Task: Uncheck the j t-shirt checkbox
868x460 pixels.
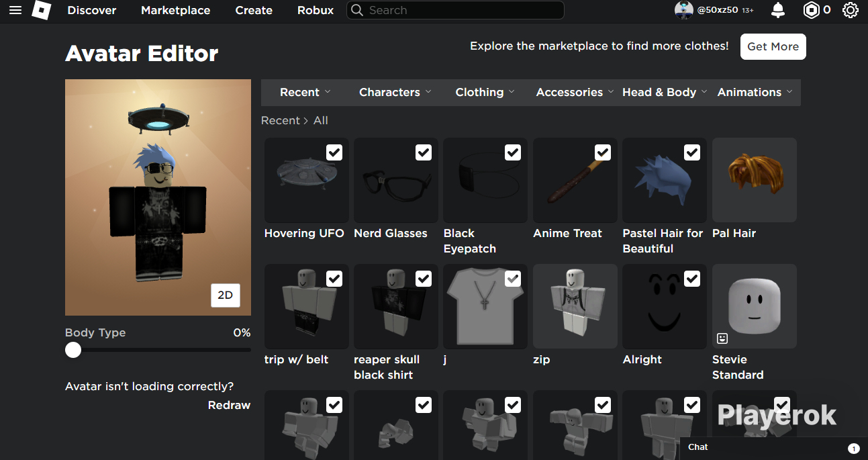Action: pyautogui.click(x=513, y=279)
